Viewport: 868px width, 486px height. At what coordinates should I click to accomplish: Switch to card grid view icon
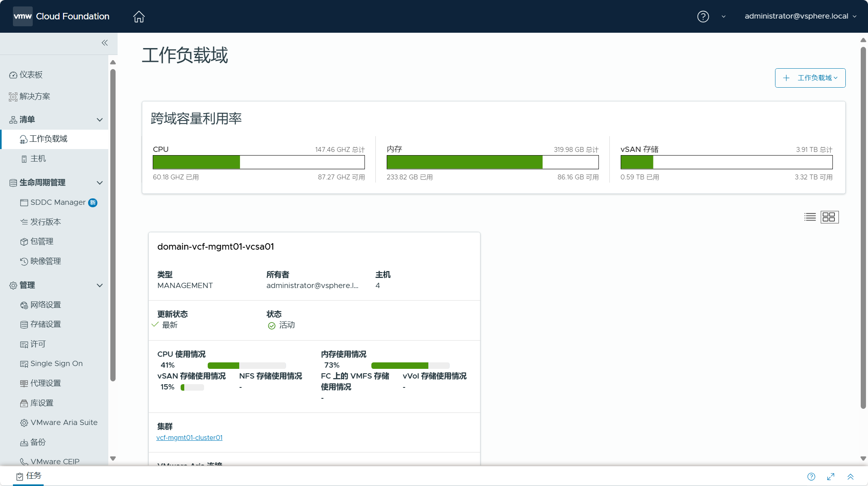(829, 217)
